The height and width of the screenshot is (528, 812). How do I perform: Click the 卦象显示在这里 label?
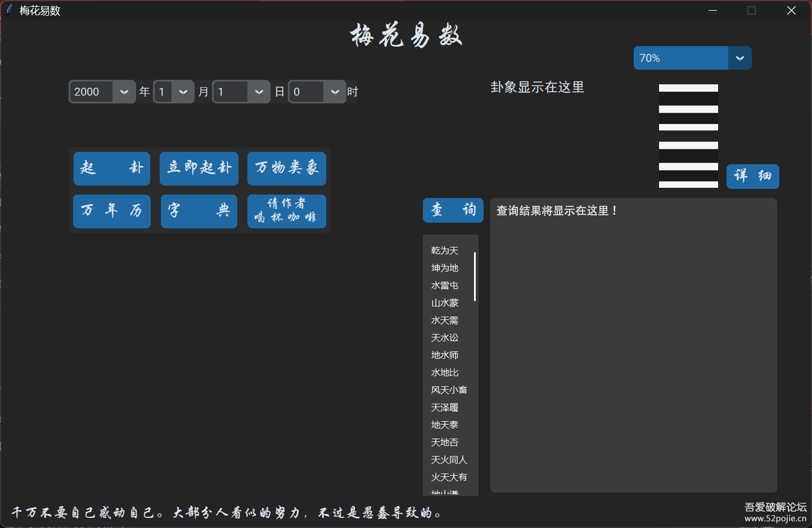pyautogui.click(x=538, y=87)
